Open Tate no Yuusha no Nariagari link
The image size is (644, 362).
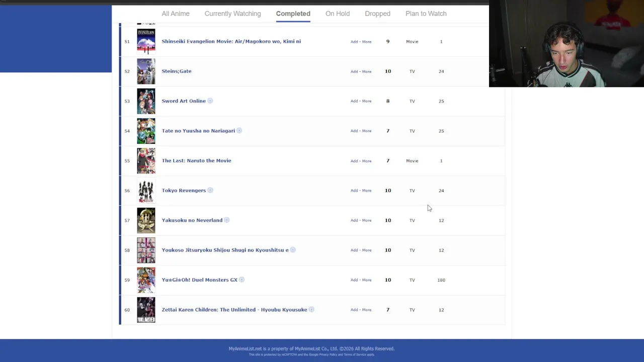pos(198,131)
